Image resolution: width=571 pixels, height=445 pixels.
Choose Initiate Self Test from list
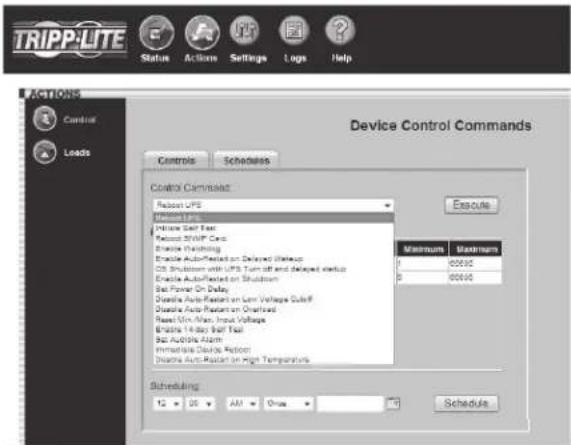click(x=273, y=228)
